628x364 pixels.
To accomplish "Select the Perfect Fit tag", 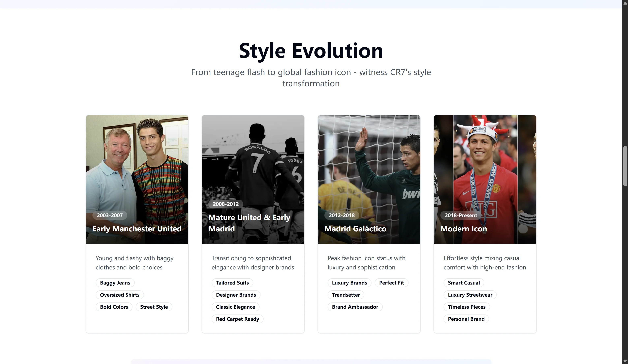I will tap(391, 283).
